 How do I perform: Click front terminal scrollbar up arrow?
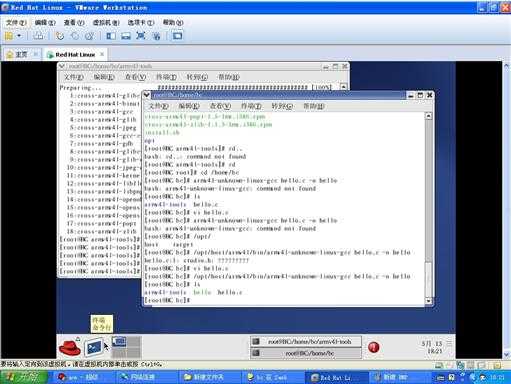coord(429,116)
